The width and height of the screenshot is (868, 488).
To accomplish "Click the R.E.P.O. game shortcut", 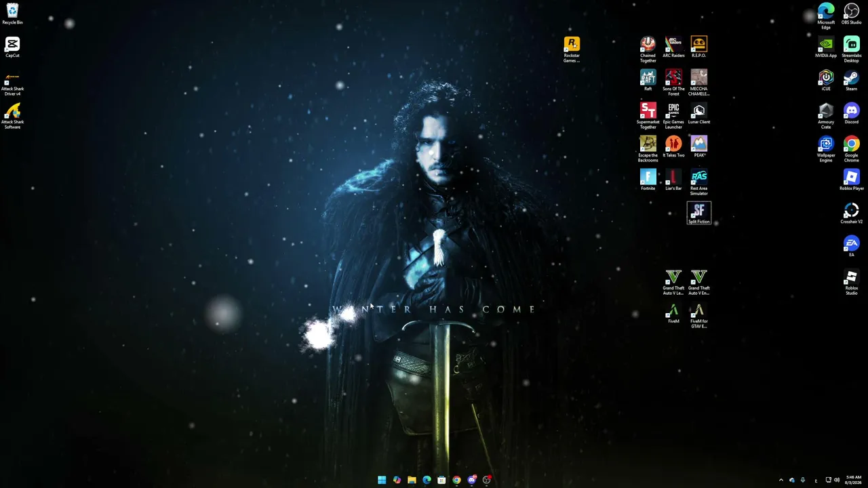I will [699, 47].
